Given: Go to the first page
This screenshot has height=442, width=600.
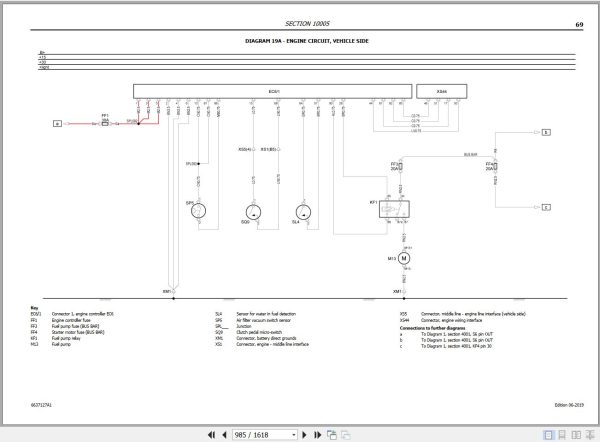Looking at the screenshot, I should click(211, 435).
